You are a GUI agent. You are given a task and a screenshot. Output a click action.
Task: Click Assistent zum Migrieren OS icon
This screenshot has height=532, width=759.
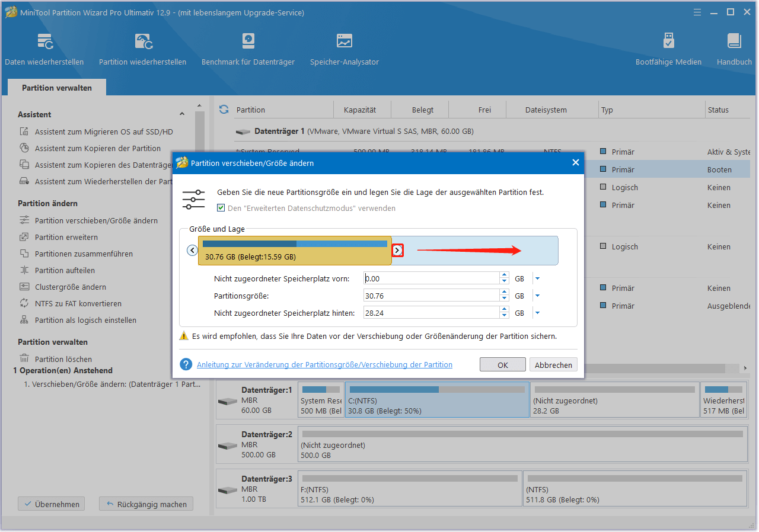(x=24, y=132)
